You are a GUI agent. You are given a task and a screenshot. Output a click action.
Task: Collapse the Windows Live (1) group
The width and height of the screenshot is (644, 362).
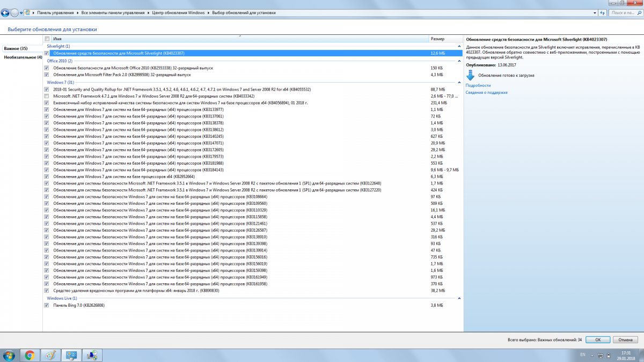(459, 298)
